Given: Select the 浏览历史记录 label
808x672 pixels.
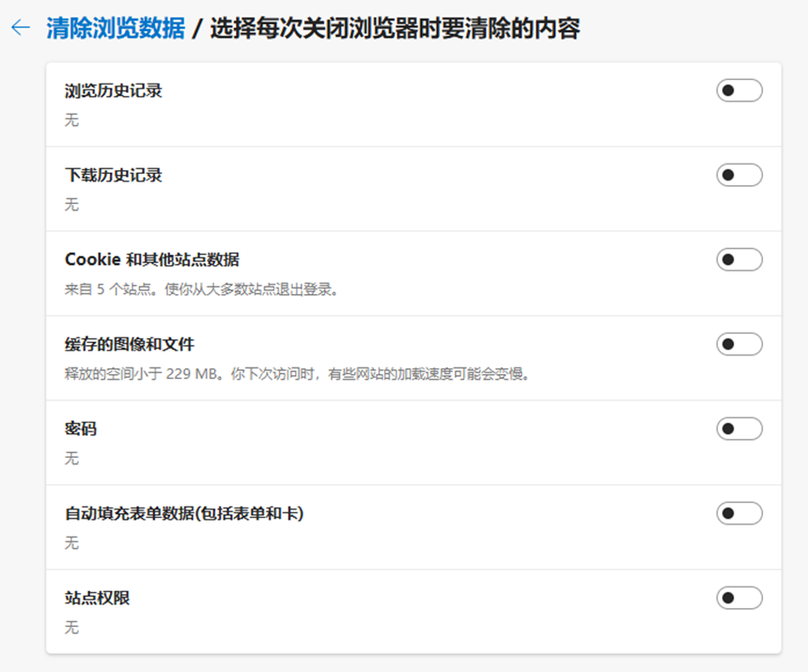Looking at the screenshot, I should (114, 91).
